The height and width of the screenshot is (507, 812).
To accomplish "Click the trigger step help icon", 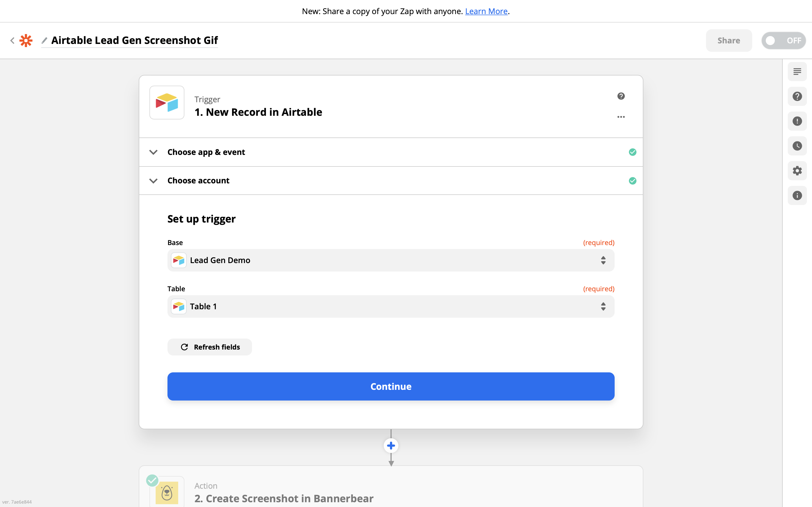I will click(x=621, y=96).
